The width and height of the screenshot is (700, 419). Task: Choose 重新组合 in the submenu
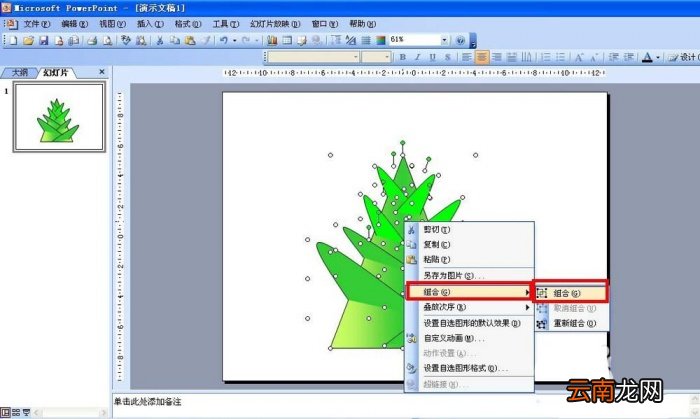(571, 324)
